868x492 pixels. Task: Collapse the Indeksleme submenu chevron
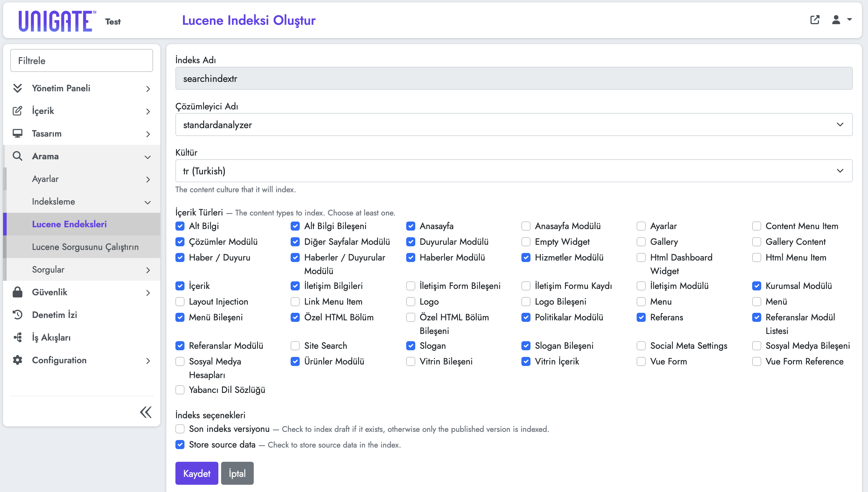tap(148, 202)
